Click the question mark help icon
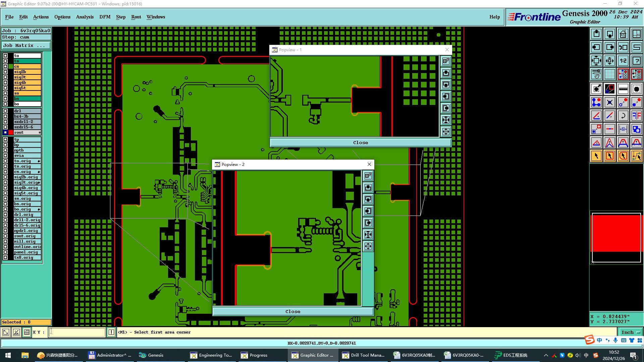 [x=636, y=61]
